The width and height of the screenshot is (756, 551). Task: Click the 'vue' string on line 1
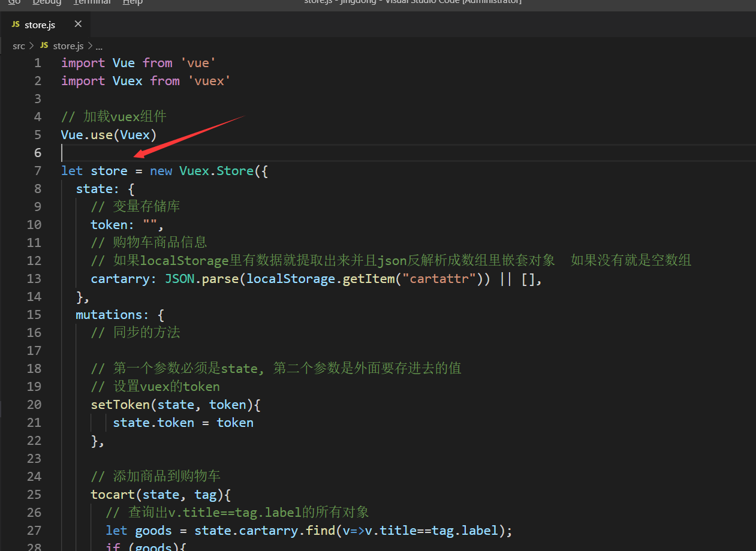[198, 63]
